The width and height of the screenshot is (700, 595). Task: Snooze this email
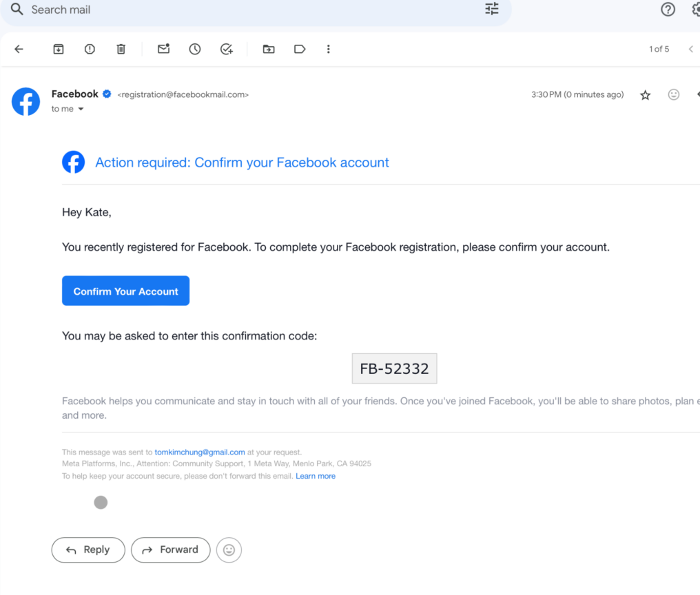(194, 49)
